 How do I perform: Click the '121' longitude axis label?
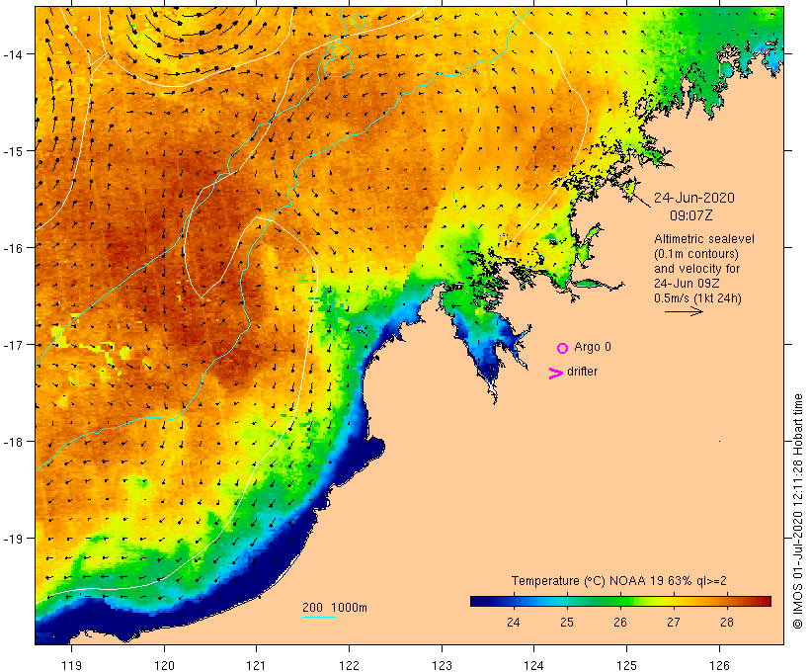(256, 665)
